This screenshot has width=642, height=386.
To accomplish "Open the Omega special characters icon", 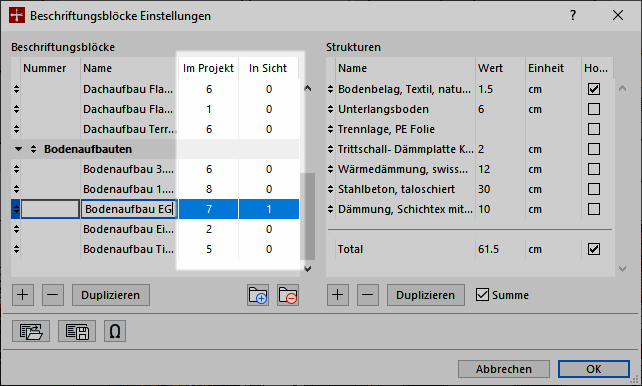I will click(x=115, y=331).
